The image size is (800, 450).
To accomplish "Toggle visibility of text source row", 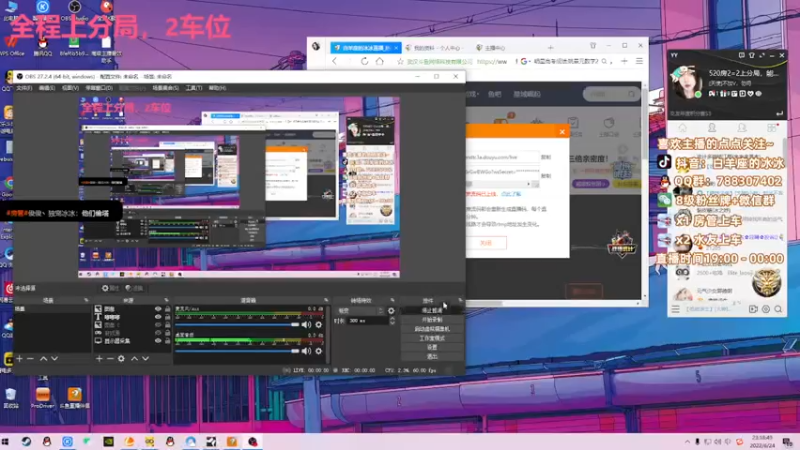I will tap(158, 317).
